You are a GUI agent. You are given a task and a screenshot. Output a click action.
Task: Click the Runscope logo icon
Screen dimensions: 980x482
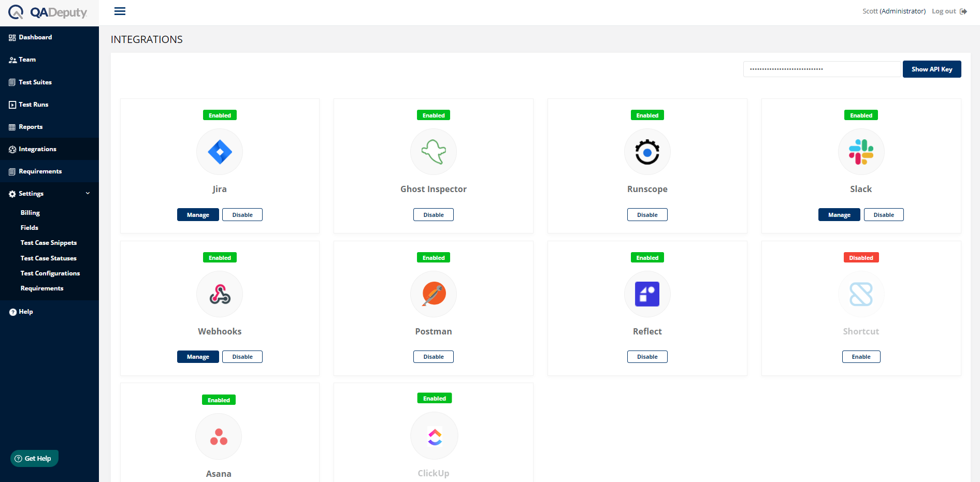(x=647, y=152)
